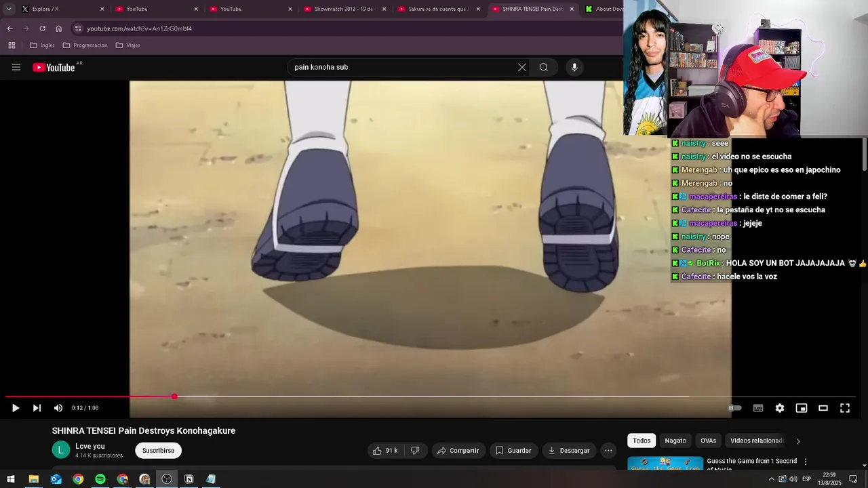Play the paused video
Image resolution: width=868 pixels, height=488 pixels.
16,408
